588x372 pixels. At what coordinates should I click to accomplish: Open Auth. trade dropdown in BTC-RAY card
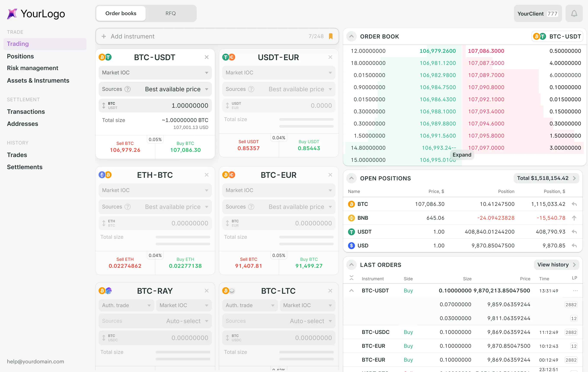pyautogui.click(x=126, y=305)
